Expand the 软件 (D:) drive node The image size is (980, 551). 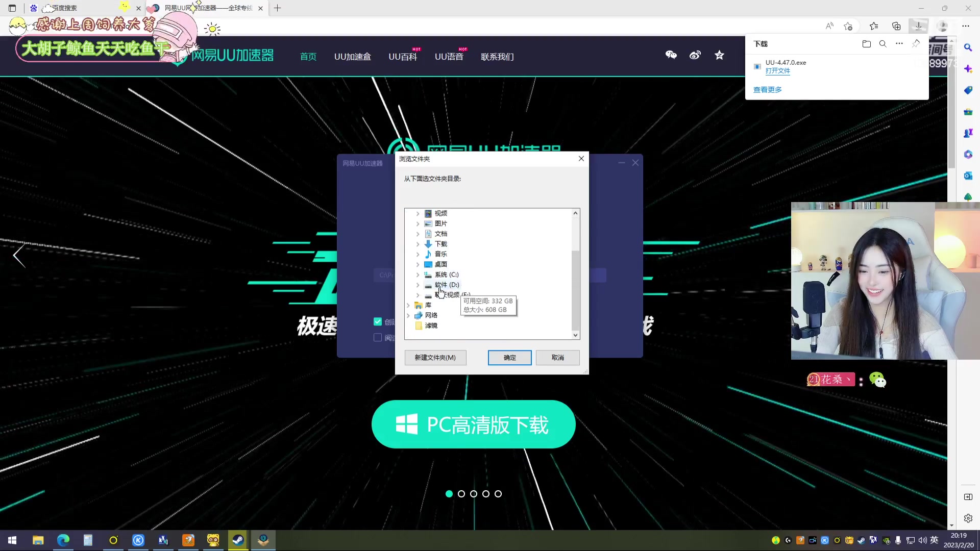[418, 285]
